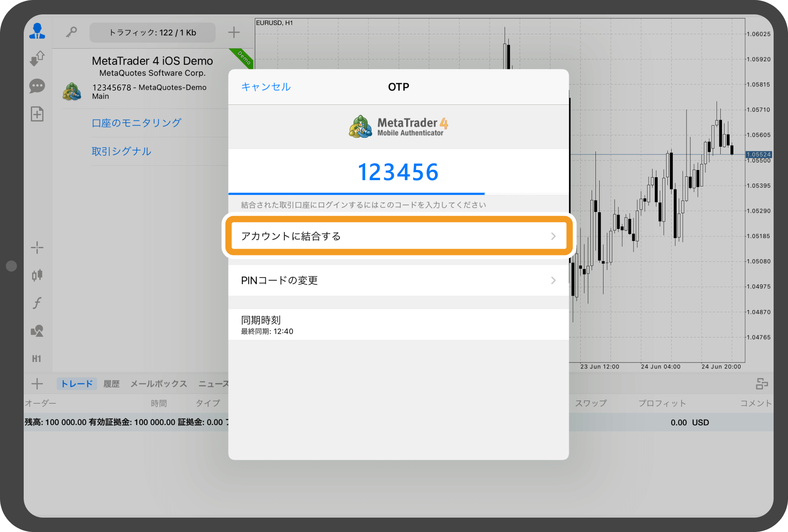Select the crosshair tool in the sidebar
This screenshot has width=788, height=532.
pyautogui.click(x=37, y=247)
